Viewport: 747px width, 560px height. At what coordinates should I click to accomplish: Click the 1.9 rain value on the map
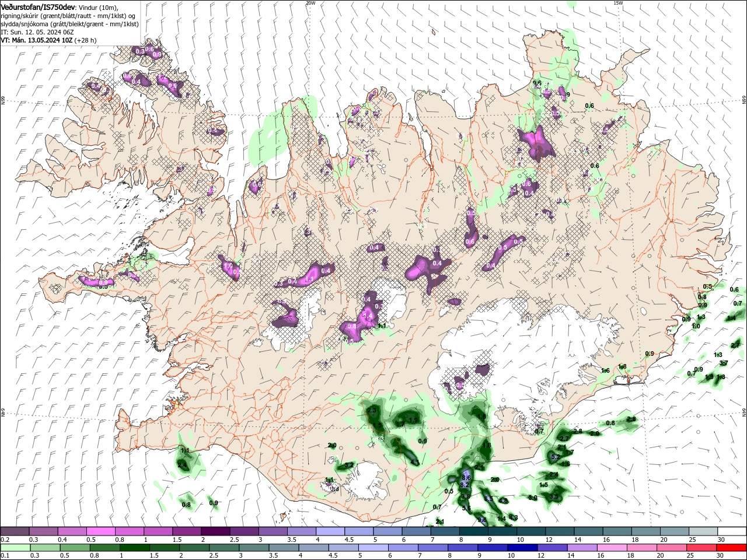click(413, 420)
